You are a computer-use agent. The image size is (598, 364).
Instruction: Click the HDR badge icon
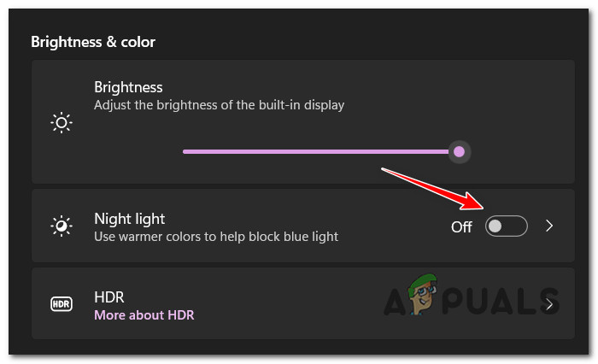pos(62,303)
